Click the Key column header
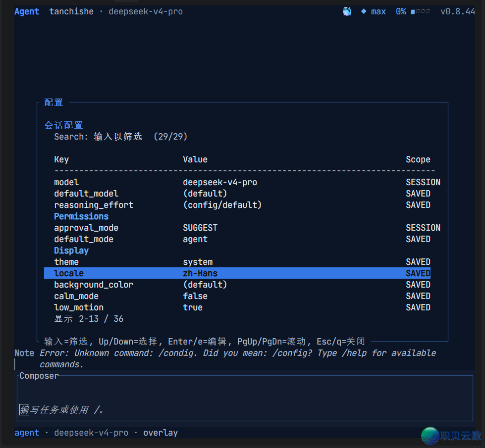Image resolution: width=485 pixels, height=448 pixels. [x=61, y=159]
